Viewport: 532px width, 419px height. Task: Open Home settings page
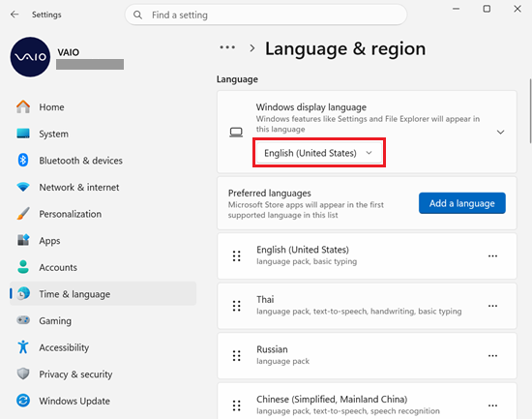[x=51, y=107]
